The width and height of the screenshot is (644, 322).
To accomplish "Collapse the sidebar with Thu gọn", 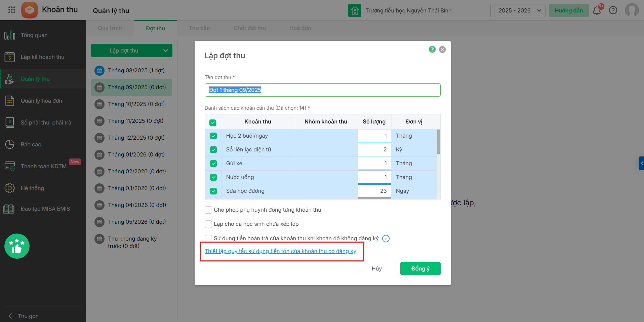I will coord(24,316).
